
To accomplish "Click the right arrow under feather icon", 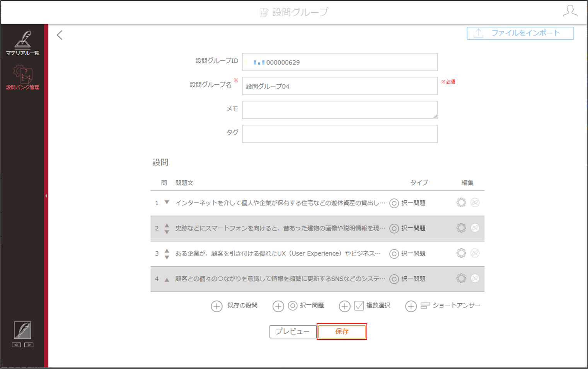I will 29,345.
